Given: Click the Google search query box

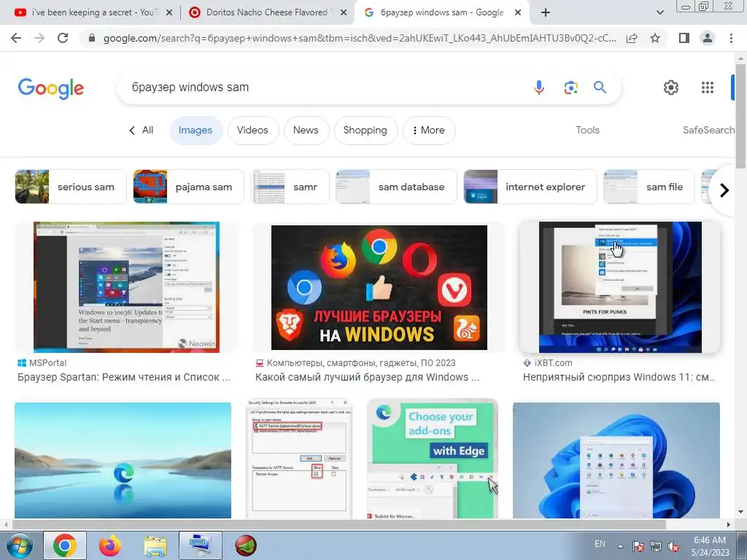Looking at the screenshot, I should point(324,87).
